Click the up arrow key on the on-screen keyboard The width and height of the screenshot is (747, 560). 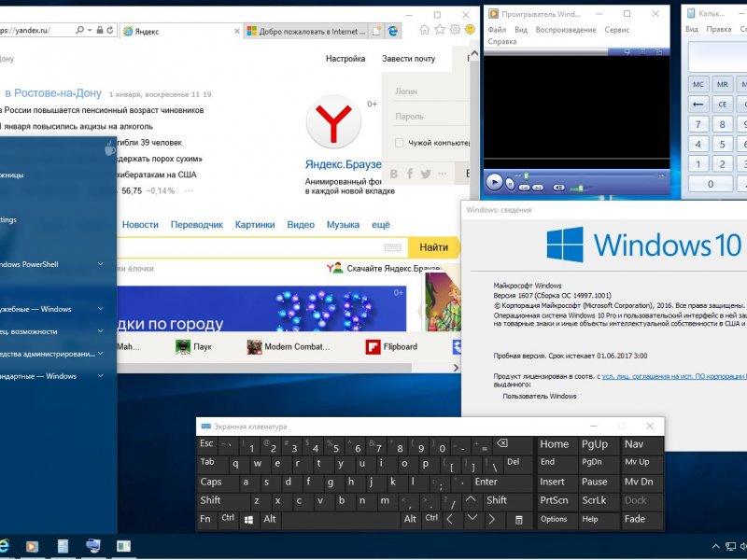click(471, 500)
